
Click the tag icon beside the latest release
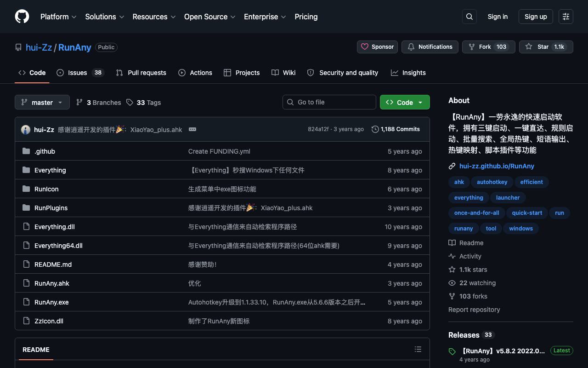pos(452,352)
